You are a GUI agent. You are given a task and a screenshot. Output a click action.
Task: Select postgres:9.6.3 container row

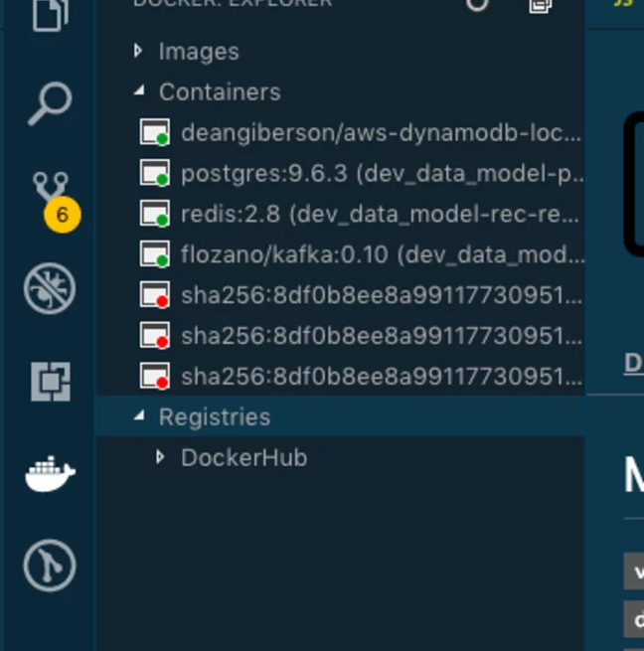coord(341,173)
